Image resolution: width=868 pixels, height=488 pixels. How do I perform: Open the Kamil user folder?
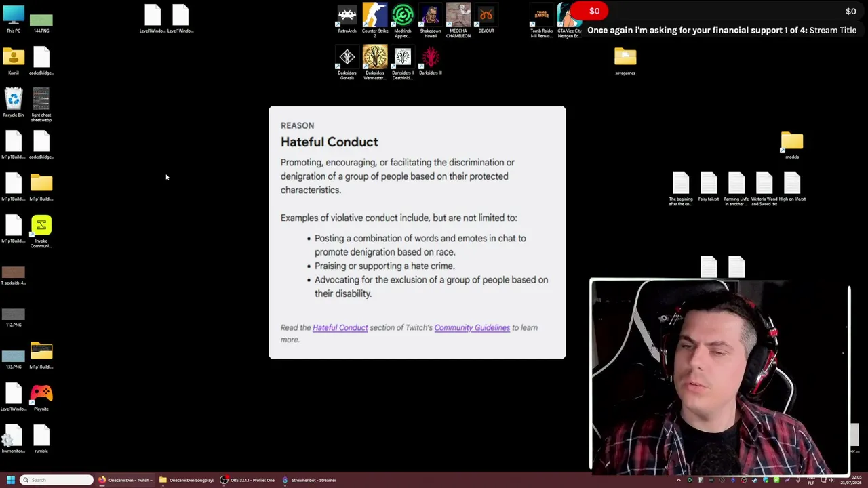coord(14,60)
